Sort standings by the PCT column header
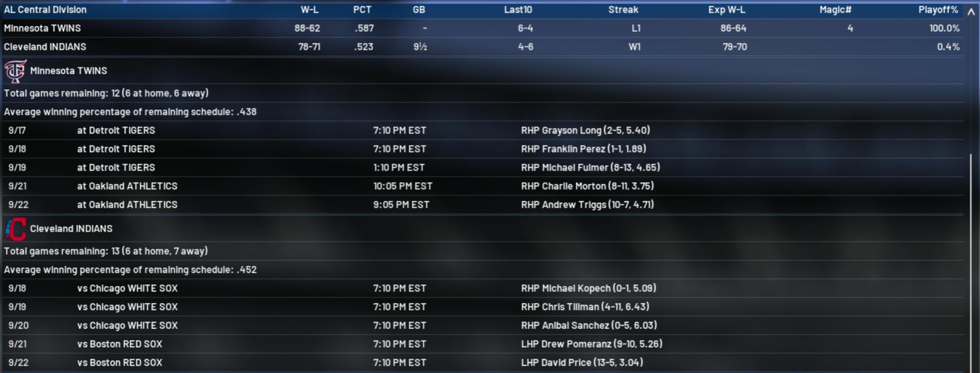The height and width of the screenshot is (373, 980). 362,10
